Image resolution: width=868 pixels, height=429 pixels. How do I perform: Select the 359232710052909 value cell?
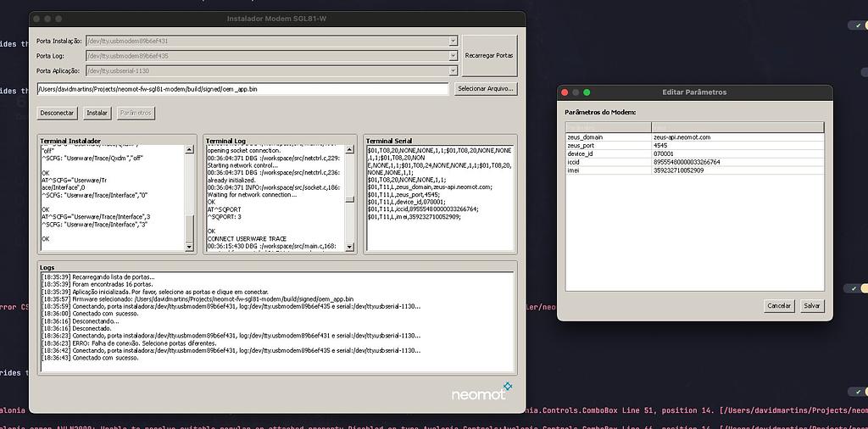click(738, 170)
